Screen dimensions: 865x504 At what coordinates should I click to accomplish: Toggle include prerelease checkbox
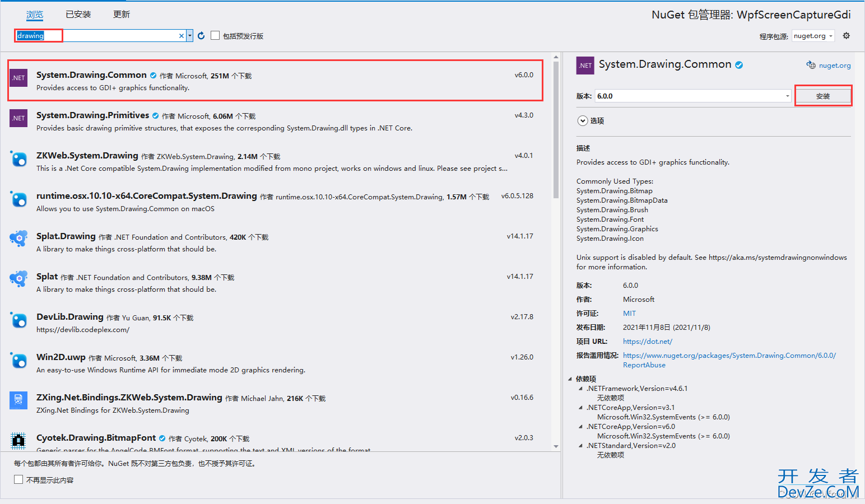pos(215,35)
